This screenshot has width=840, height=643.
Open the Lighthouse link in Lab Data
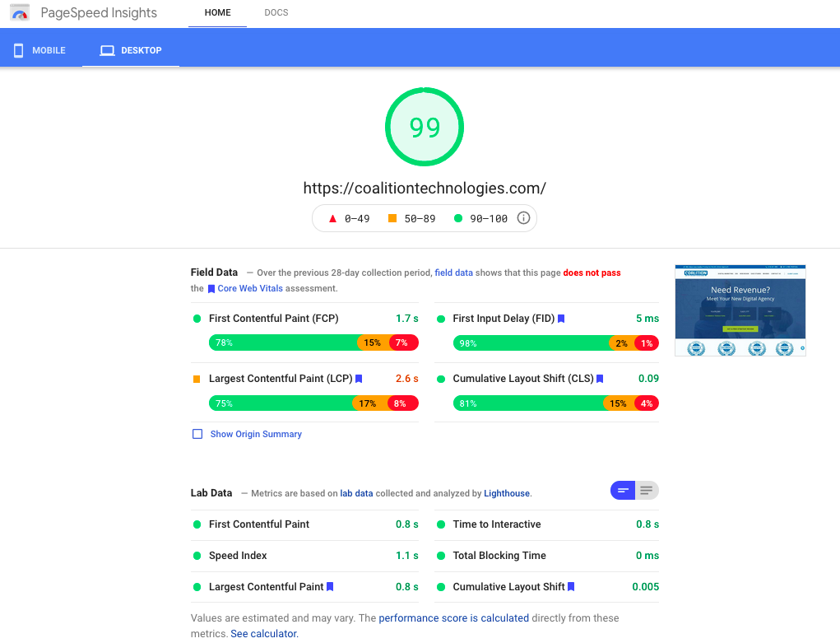point(507,493)
